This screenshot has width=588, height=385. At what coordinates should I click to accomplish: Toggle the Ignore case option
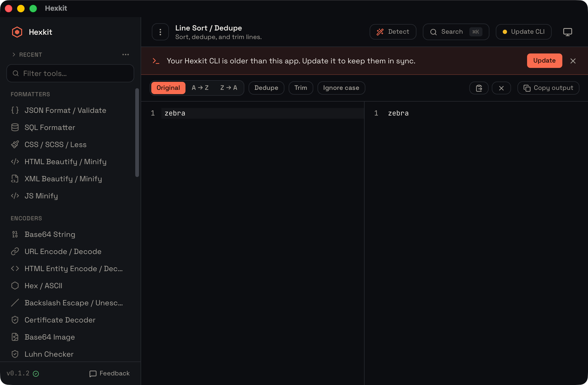click(341, 88)
